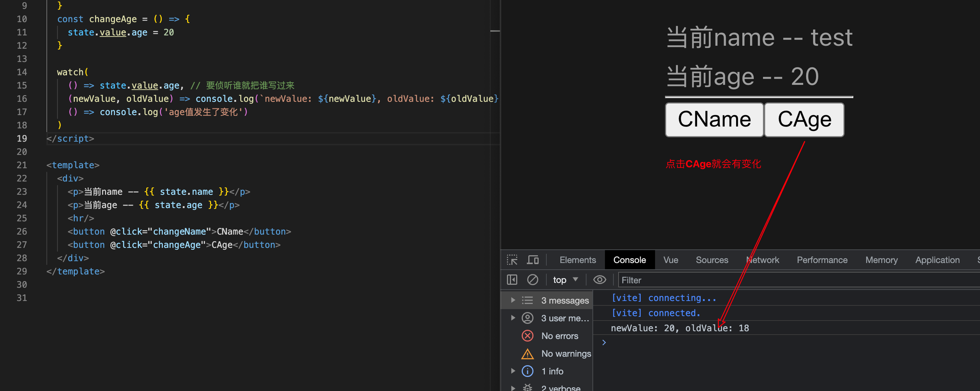This screenshot has width=980, height=391.
Task: Click the console prompt chevron
Action: (x=604, y=343)
